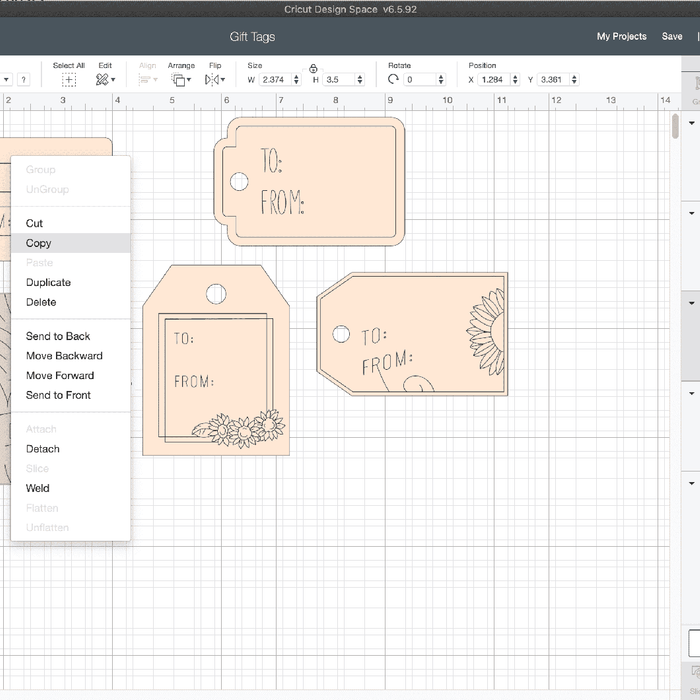Click the Position X value field

493,80
